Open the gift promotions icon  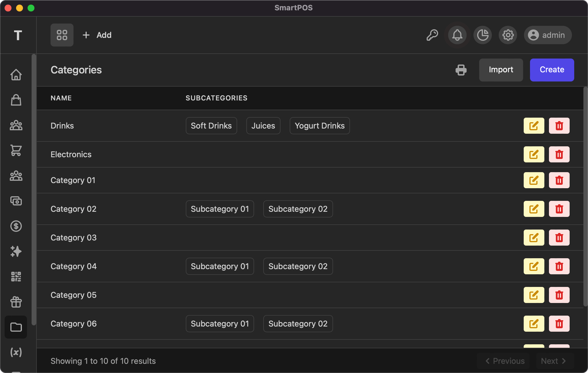16,302
